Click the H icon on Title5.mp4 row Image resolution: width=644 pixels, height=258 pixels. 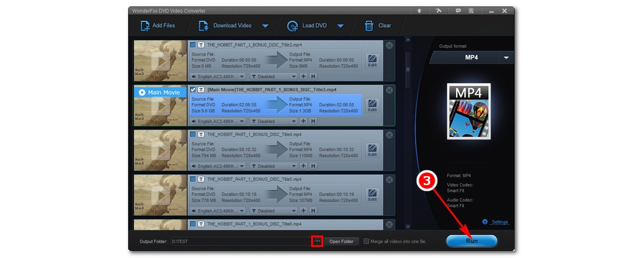pos(313,211)
